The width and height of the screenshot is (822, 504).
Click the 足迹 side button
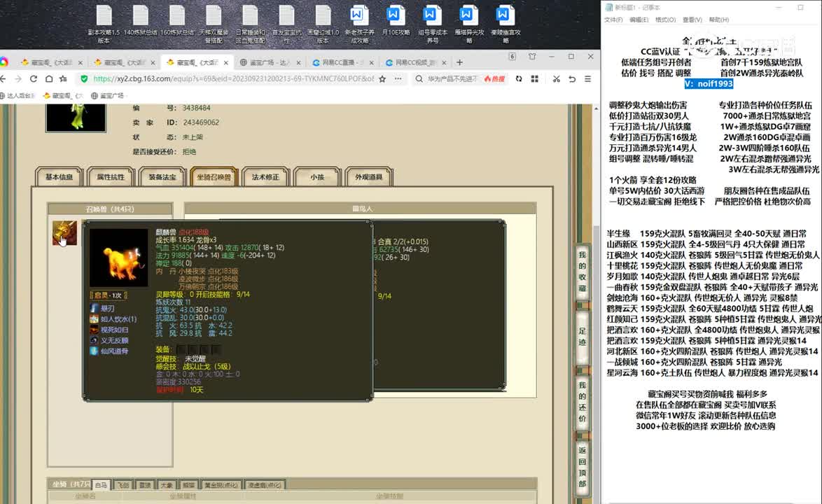(x=582, y=337)
